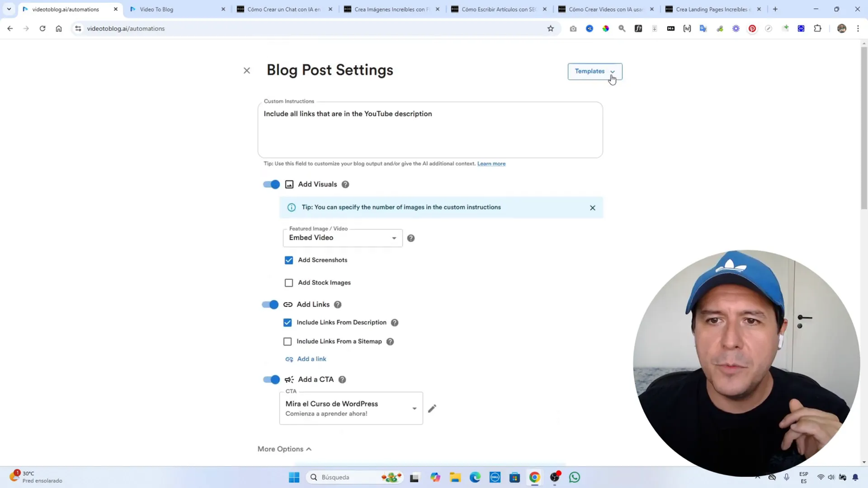Enable the Add Stock Images checkbox

pos(289,282)
